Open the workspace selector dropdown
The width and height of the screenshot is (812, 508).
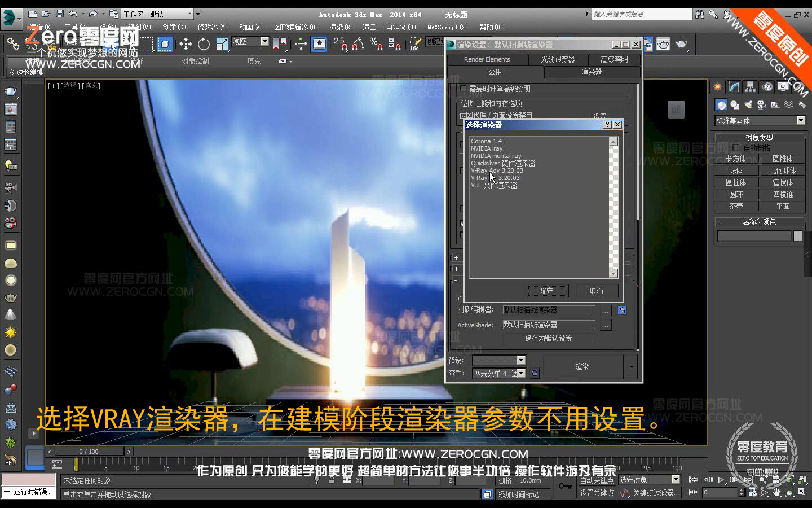tap(157, 14)
